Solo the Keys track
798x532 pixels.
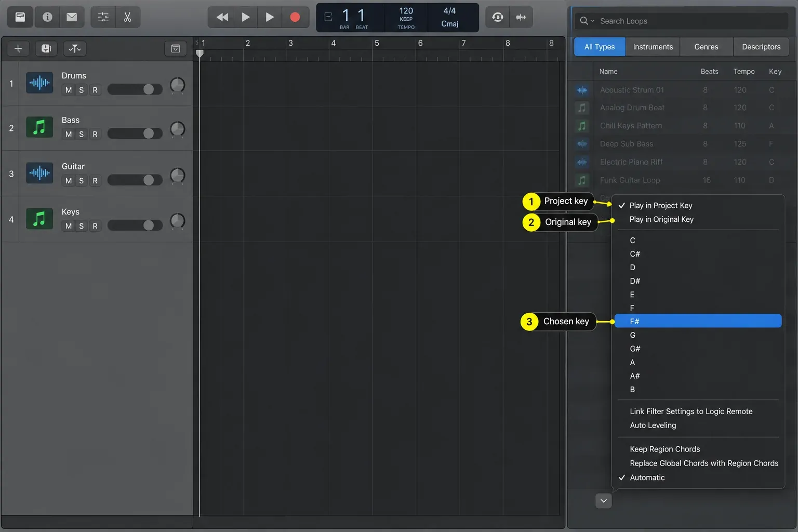coord(82,226)
